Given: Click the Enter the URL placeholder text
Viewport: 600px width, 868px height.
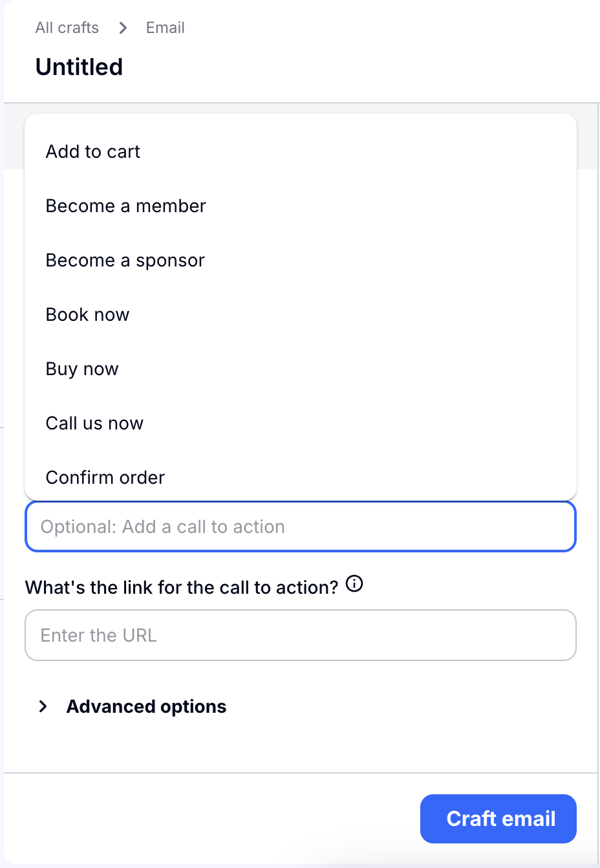Looking at the screenshot, I should click(98, 635).
